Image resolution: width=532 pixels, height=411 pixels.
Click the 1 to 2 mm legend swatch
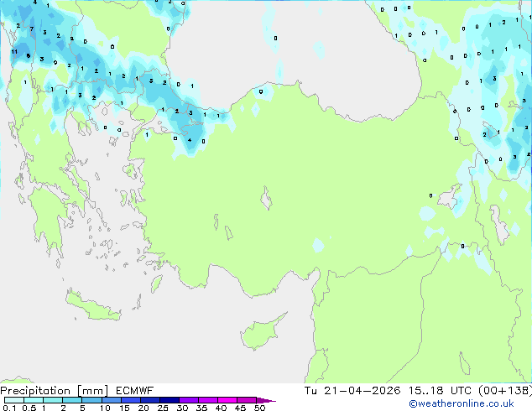pyautogui.click(x=53, y=400)
